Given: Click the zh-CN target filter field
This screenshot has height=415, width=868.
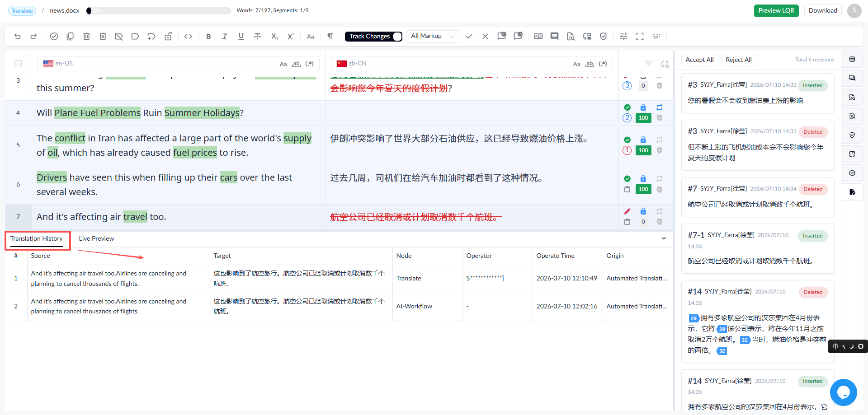Looking at the screenshot, I should [472, 64].
